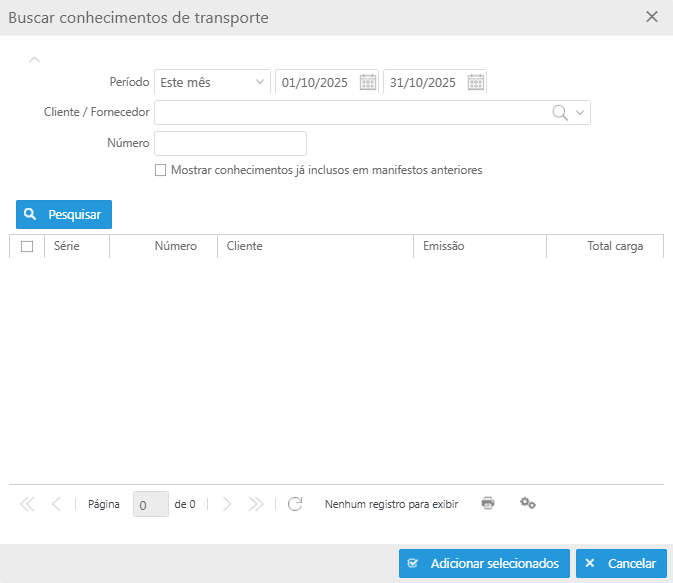Go to the first page of results
673x583 pixels.
coord(27,504)
